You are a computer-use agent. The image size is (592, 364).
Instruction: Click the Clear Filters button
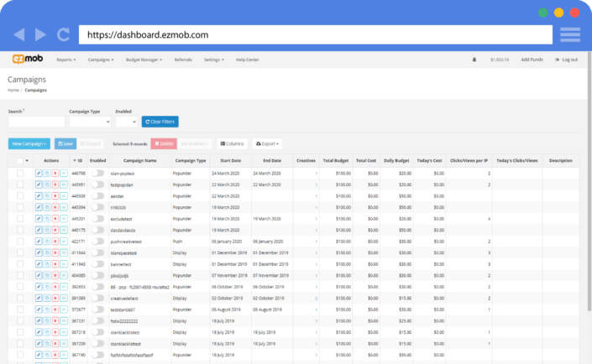pos(160,122)
